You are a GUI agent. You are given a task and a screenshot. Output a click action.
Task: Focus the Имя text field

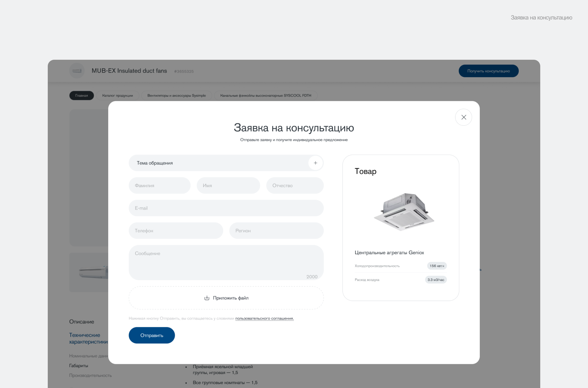(228, 186)
